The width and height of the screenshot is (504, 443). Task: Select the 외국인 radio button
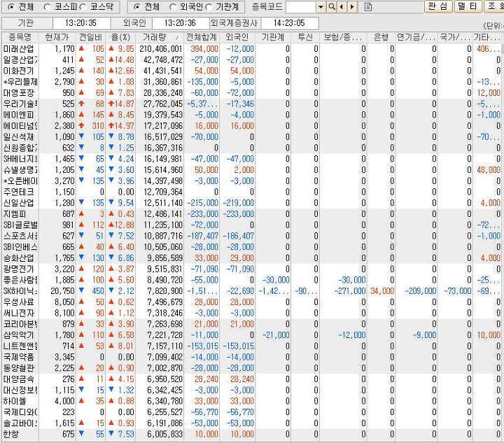(x=173, y=7)
